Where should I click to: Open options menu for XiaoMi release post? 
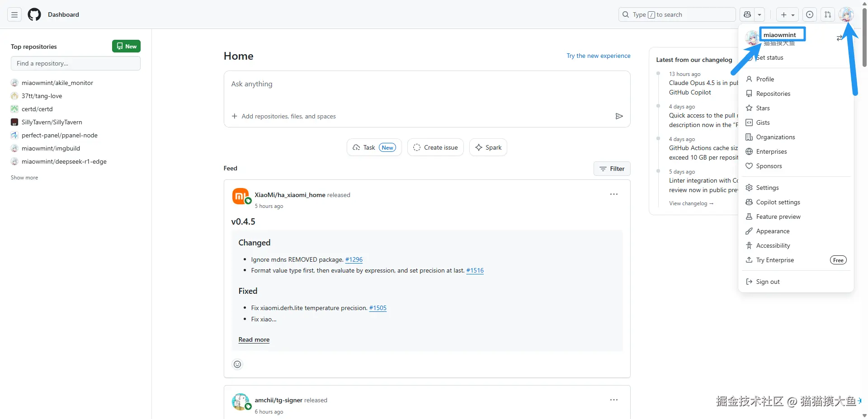(x=613, y=194)
